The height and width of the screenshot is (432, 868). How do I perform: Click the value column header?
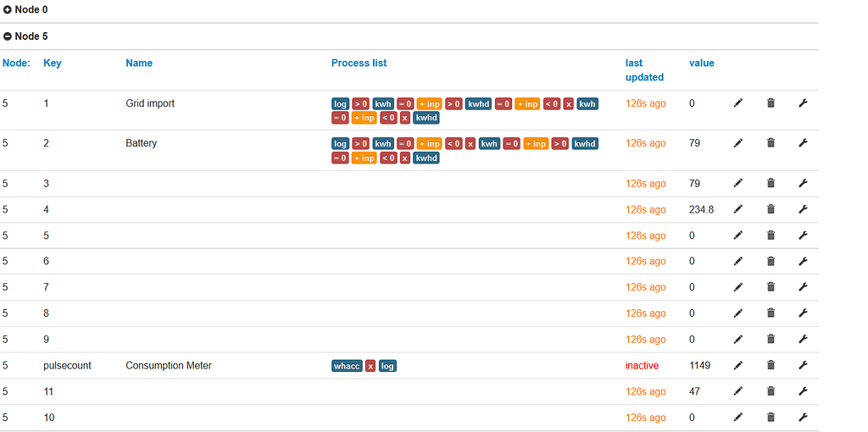point(701,63)
